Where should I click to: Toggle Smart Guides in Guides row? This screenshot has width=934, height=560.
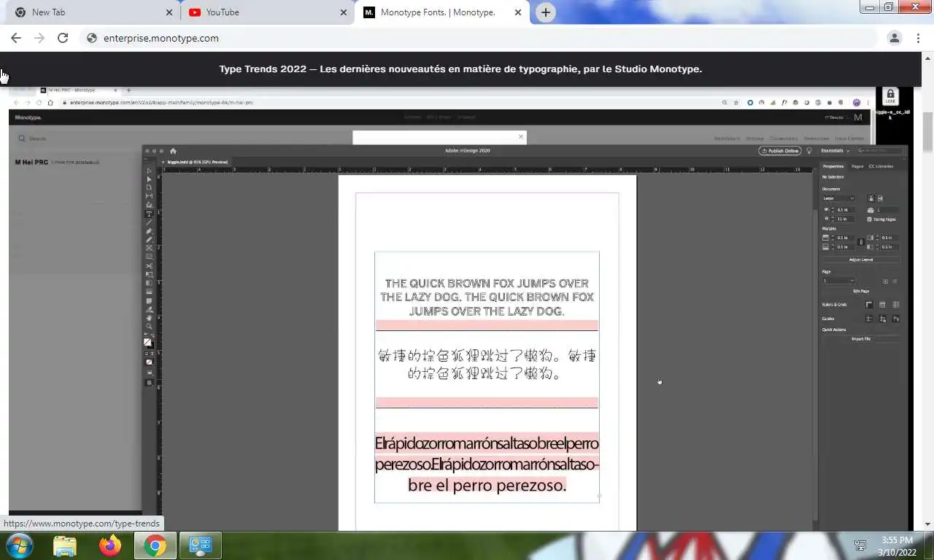896,319
